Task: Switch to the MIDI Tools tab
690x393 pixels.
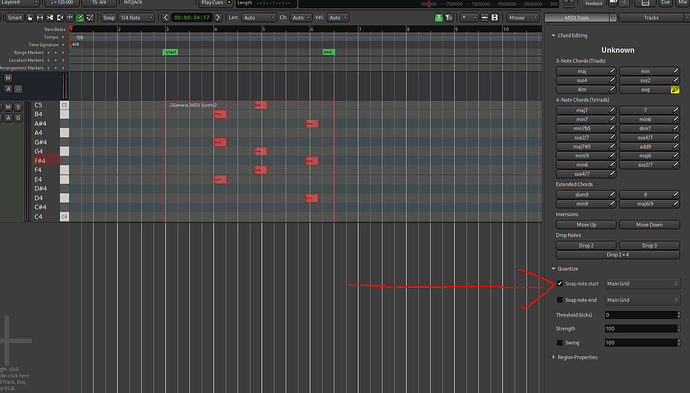Action: point(576,18)
